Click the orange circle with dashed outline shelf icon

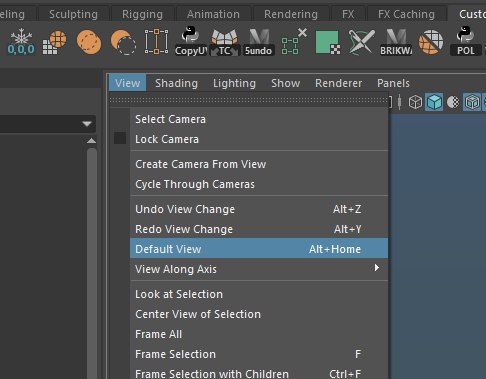89,42
